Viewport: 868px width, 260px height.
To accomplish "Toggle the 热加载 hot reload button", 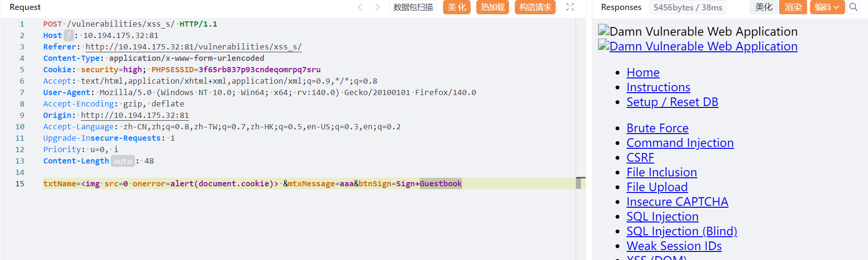I will pyautogui.click(x=492, y=7).
